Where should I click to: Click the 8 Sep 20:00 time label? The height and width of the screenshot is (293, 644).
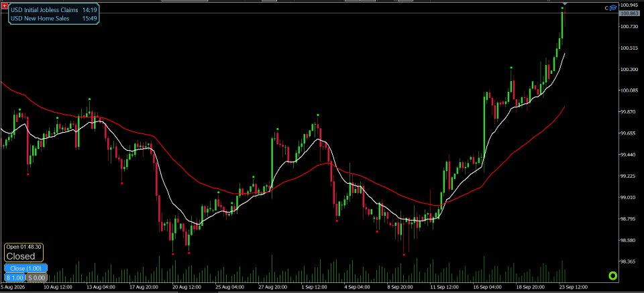tap(400, 287)
